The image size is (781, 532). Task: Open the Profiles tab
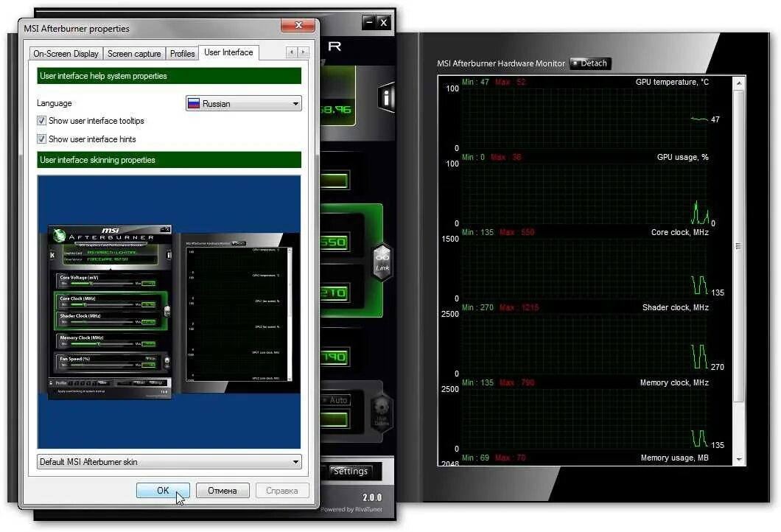182,53
